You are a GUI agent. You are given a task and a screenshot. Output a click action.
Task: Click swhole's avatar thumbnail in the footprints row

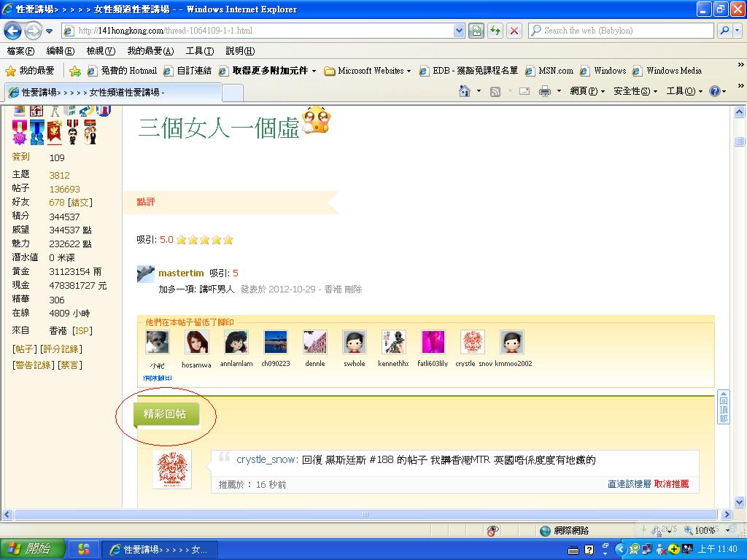pos(354,341)
